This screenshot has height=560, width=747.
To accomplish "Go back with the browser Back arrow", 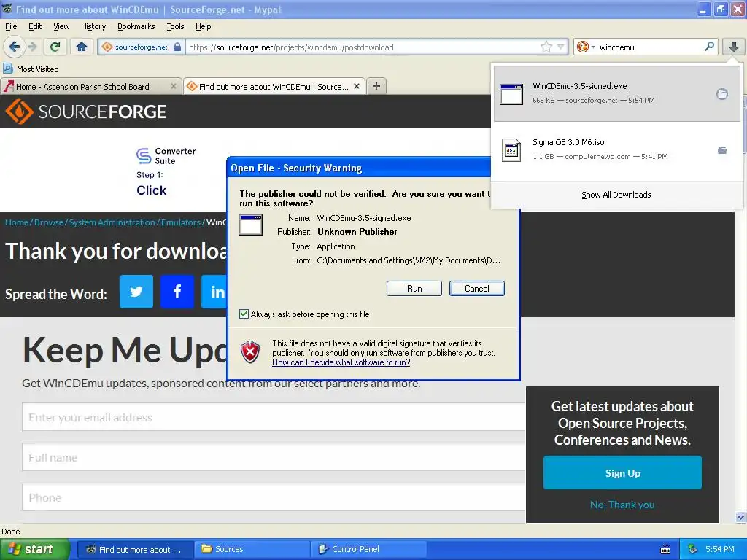I will 14,47.
